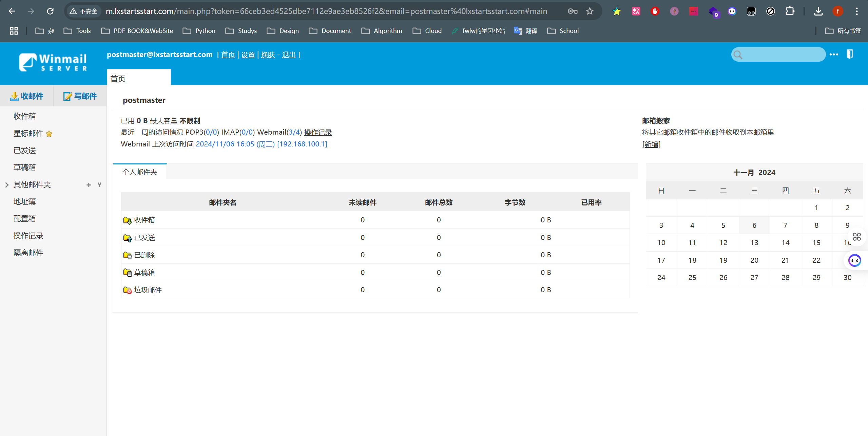This screenshot has width=868, height=436.
Task: Open 收件箱 in the sidebar
Action: pos(24,116)
